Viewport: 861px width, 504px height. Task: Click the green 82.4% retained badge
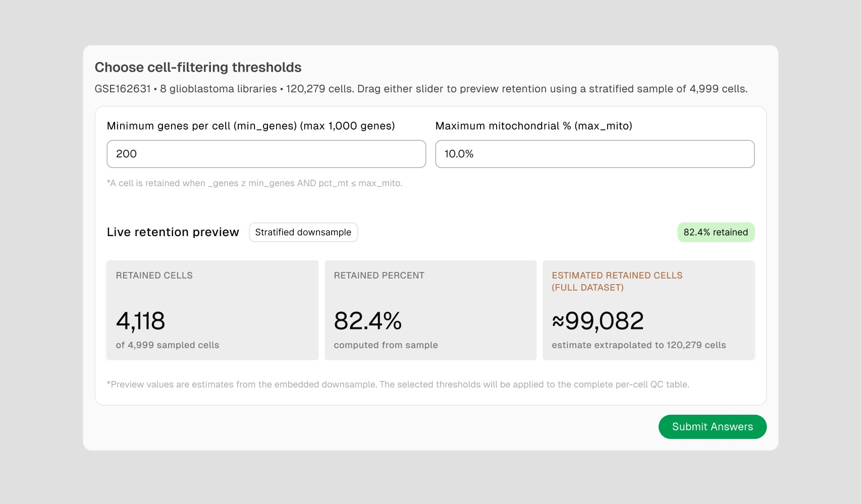click(x=716, y=232)
